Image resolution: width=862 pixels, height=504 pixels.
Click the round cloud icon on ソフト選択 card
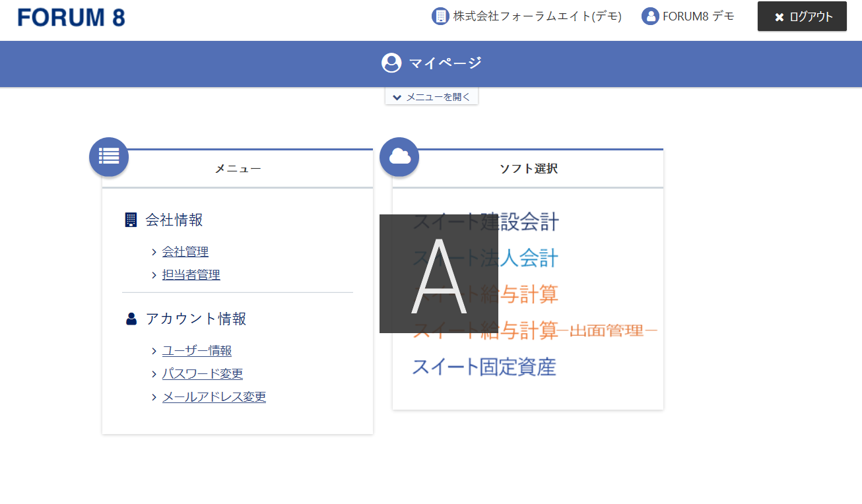tap(399, 157)
